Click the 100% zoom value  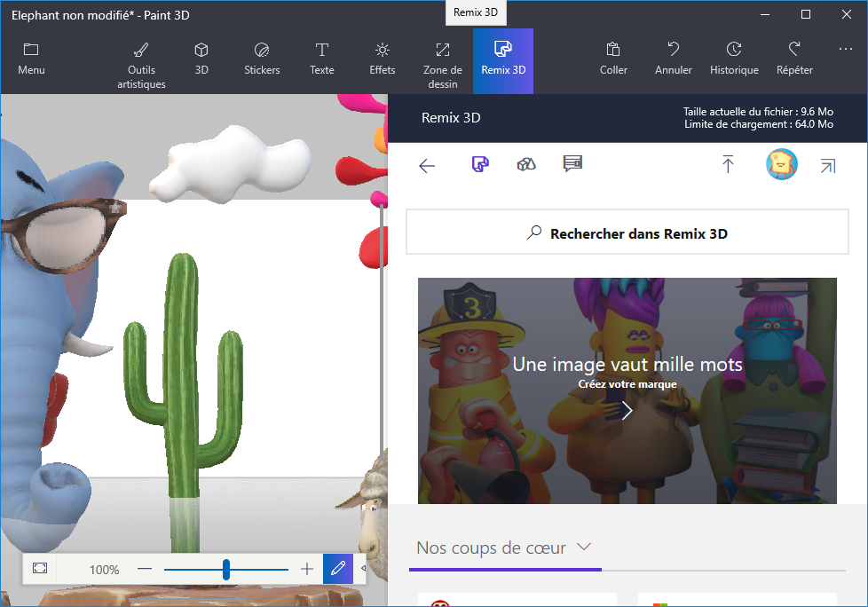(x=104, y=570)
